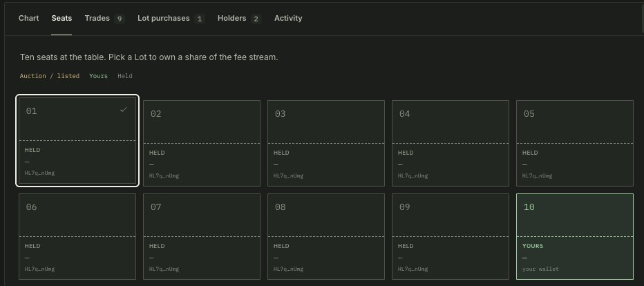Select seat 07 lot
Screen dimensions: 644x286
pyautogui.click(x=202, y=236)
